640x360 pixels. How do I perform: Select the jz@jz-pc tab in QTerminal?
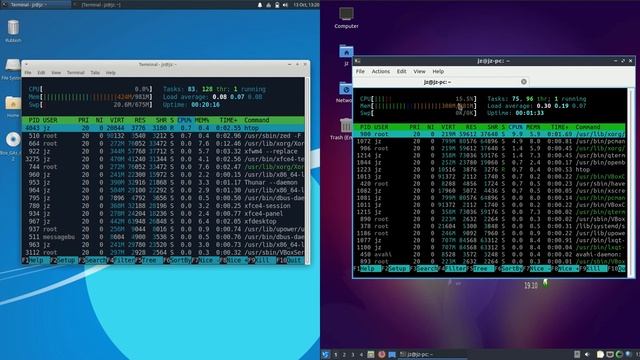(x=441, y=82)
